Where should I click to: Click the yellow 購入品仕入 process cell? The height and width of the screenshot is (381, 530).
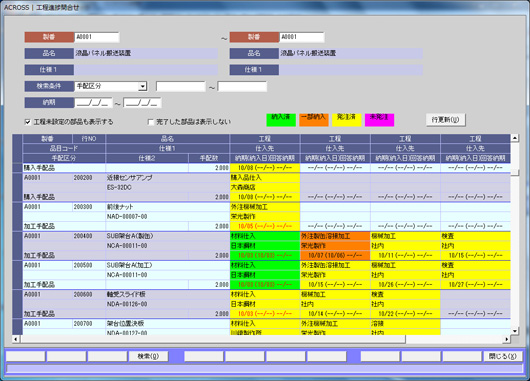(x=265, y=177)
